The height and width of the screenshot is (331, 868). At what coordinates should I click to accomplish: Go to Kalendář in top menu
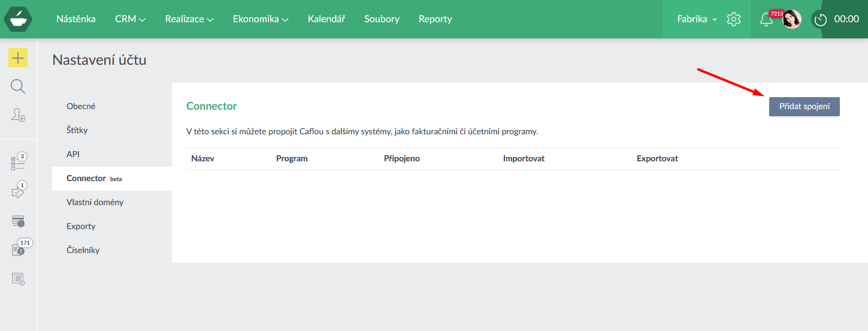326,19
